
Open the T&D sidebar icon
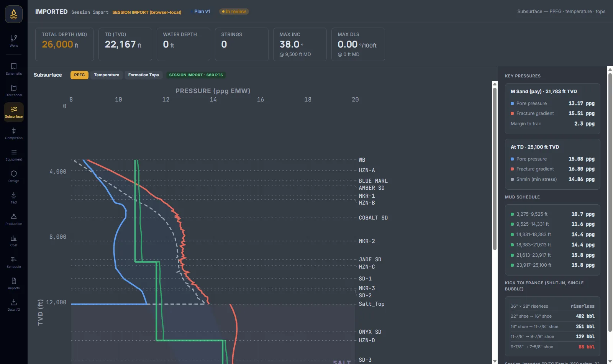click(14, 198)
